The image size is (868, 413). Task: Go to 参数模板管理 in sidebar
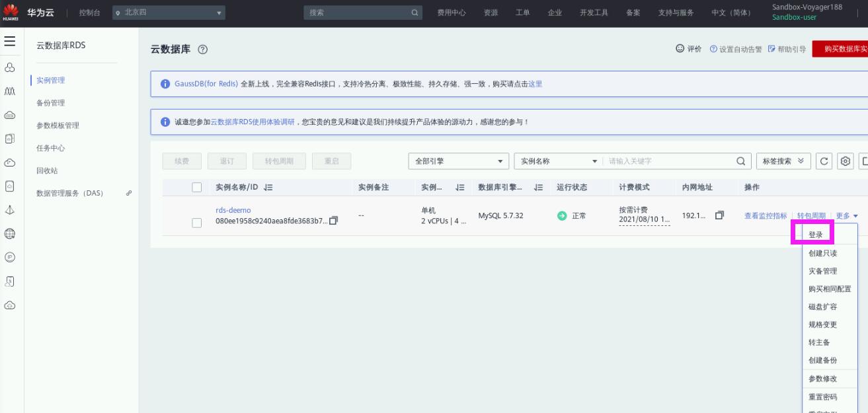click(x=58, y=126)
